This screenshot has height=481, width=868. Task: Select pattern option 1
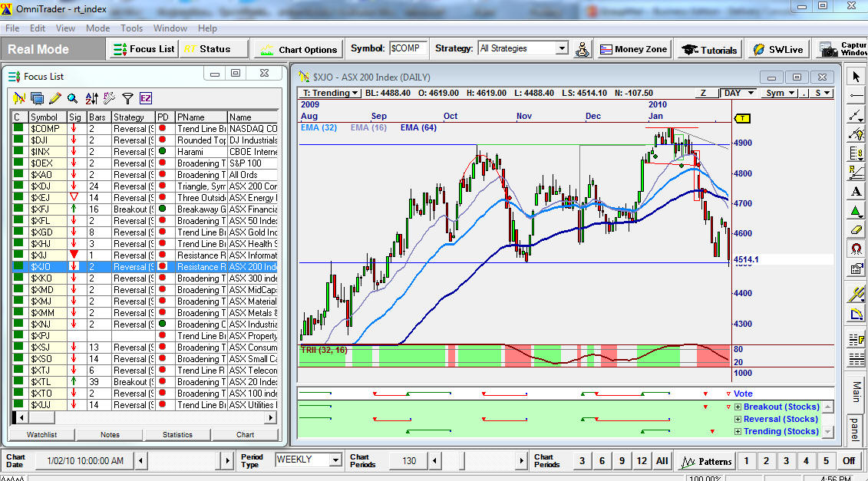click(x=746, y=460)
